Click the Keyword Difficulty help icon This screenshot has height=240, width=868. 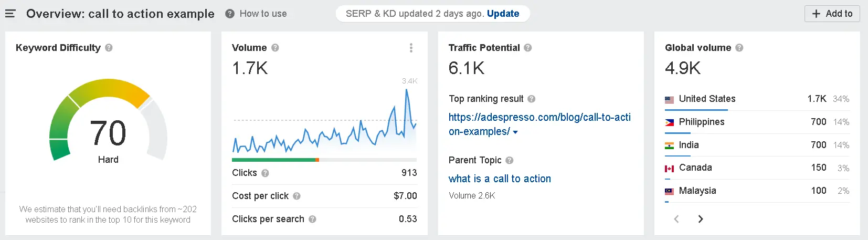tap(109, 48)
